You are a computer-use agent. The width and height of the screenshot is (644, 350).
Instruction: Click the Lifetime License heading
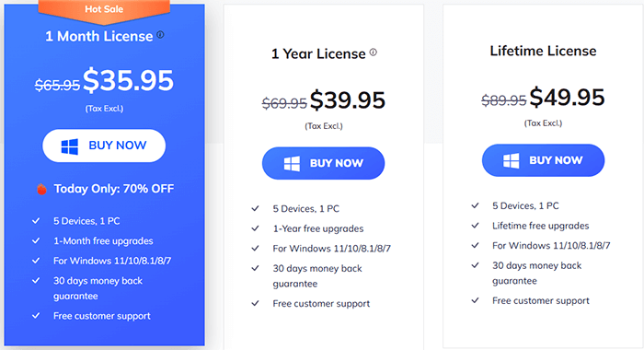tap(543, 51)
